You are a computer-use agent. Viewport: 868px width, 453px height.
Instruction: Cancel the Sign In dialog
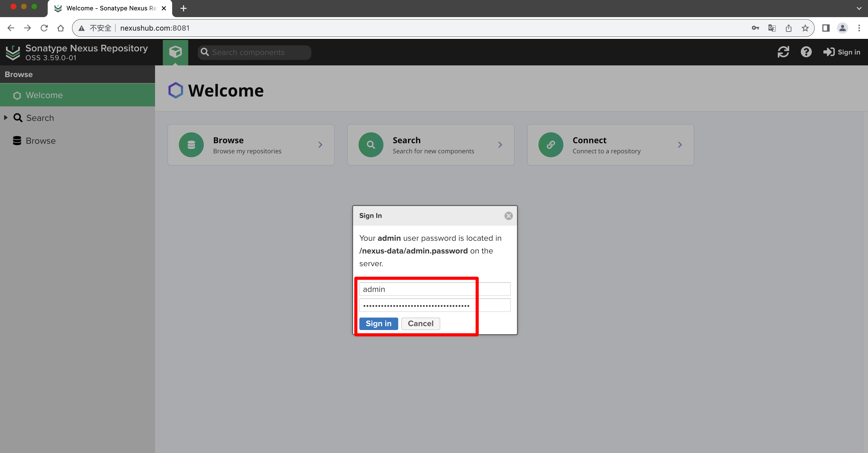click(x=421, y=324)
